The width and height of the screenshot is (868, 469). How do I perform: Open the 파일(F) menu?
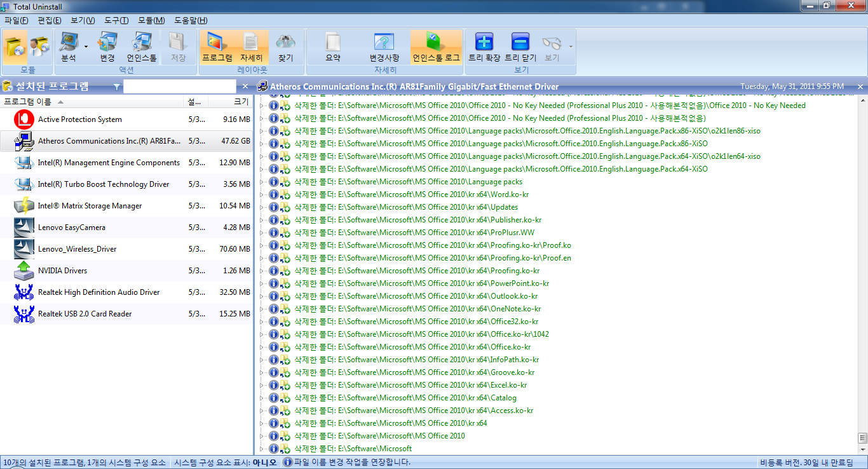coord(16,20)
